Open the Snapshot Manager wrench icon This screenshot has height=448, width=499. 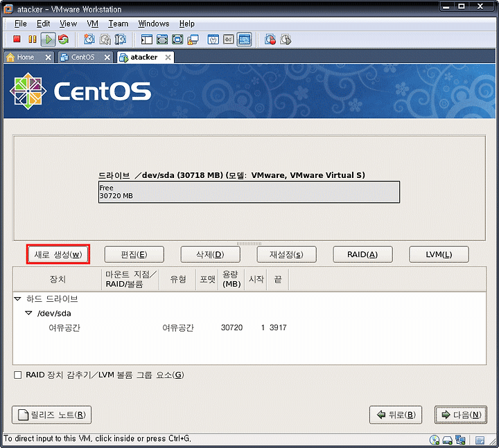(121, 39)
